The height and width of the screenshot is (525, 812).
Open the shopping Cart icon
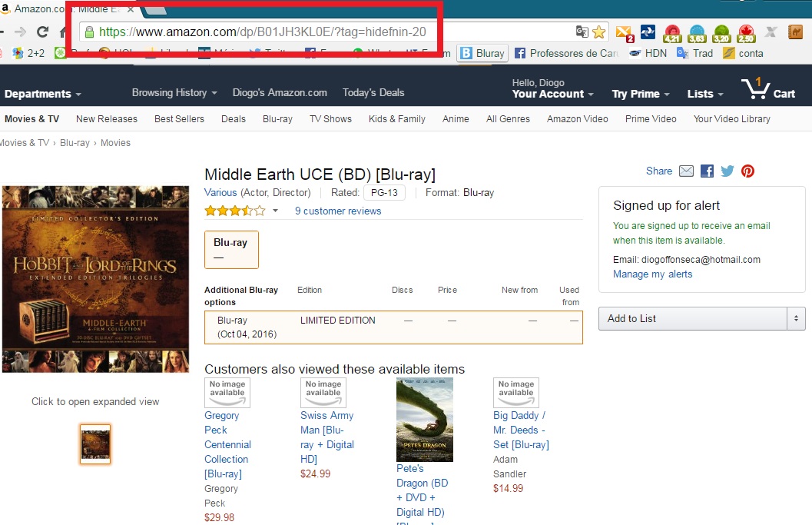768,89
